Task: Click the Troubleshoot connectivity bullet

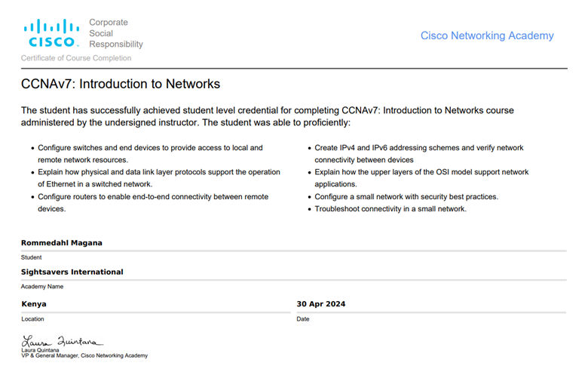Action: (x=390, y=209)
